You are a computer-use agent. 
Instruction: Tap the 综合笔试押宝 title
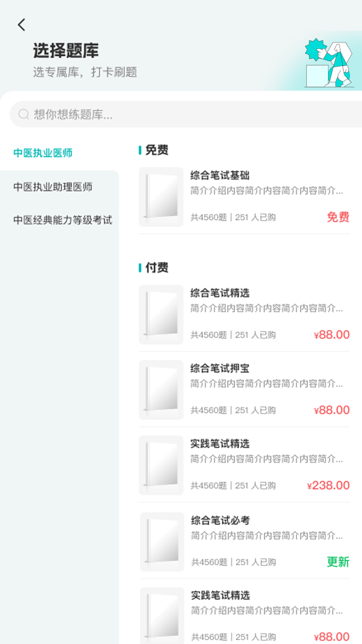coord(220,368)
